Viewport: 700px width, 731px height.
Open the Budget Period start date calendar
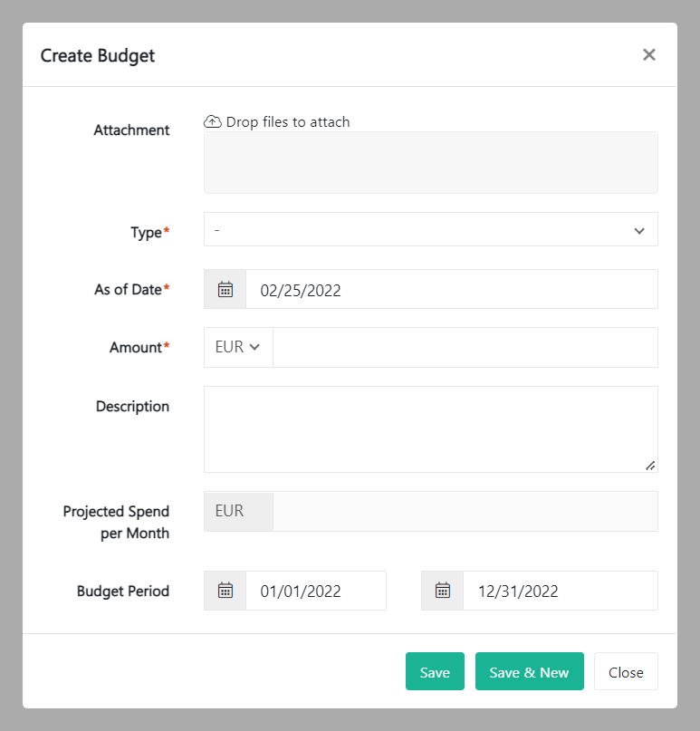click(x=225, y=590)
